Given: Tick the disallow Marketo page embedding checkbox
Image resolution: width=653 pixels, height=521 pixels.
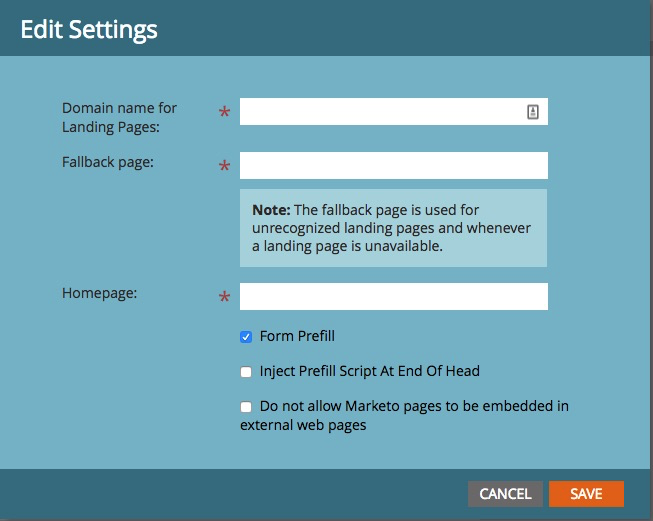Looking at the screenshot, I should click(246, 407).
